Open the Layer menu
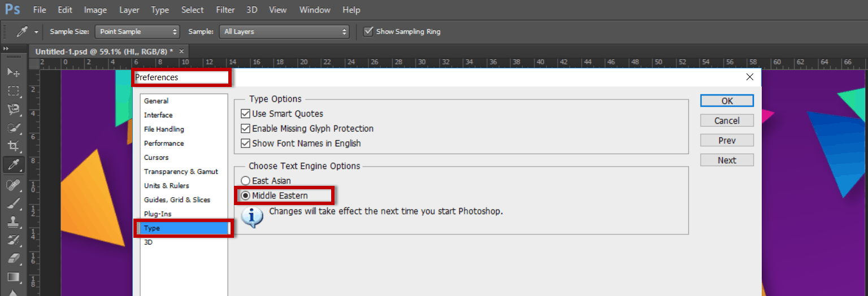The width and height of the screenshot is (868, 296). click(x=129, y=10)
